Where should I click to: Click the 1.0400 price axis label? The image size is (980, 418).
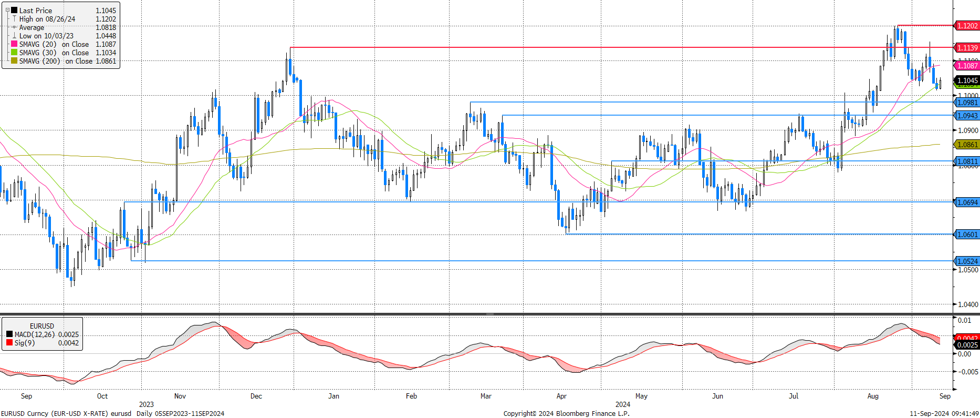(968, 304)
